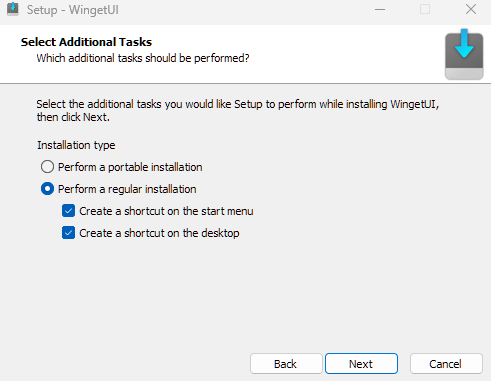Click the 'Select Additional Tasks' heading
Image resolution: width=491 pixels, height=381 pixels.
pos(86,42)
